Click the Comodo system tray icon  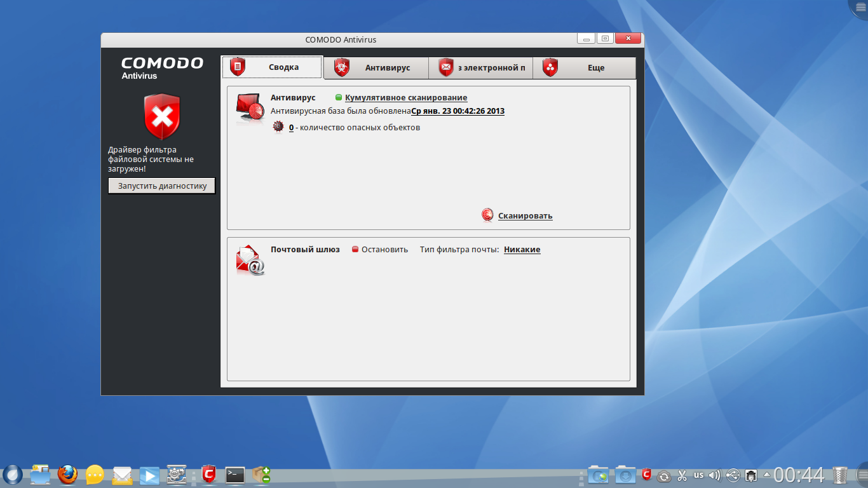647,474
